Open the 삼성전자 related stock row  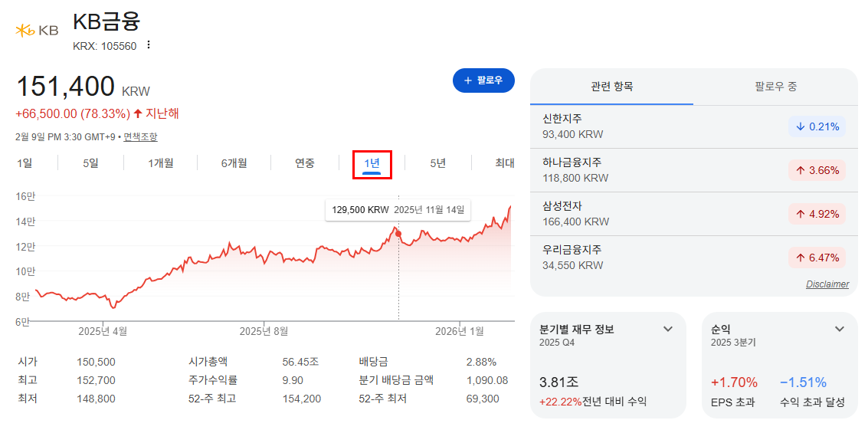pyautogui.click(x=693, y=214)
